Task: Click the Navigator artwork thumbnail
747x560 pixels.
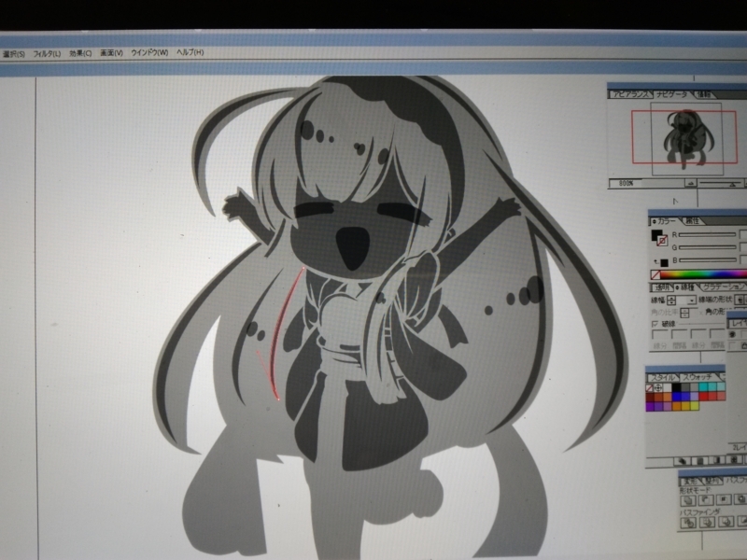Action: (686, 138)
